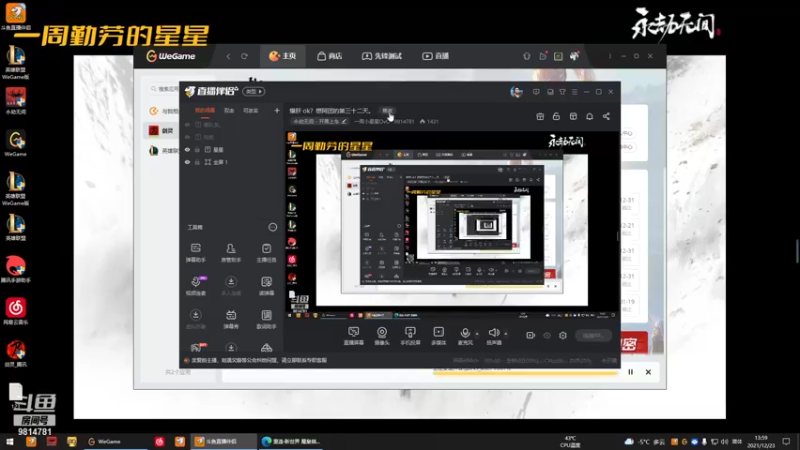
Task: Open the notification bell in stream header
Action: [589, 116]
